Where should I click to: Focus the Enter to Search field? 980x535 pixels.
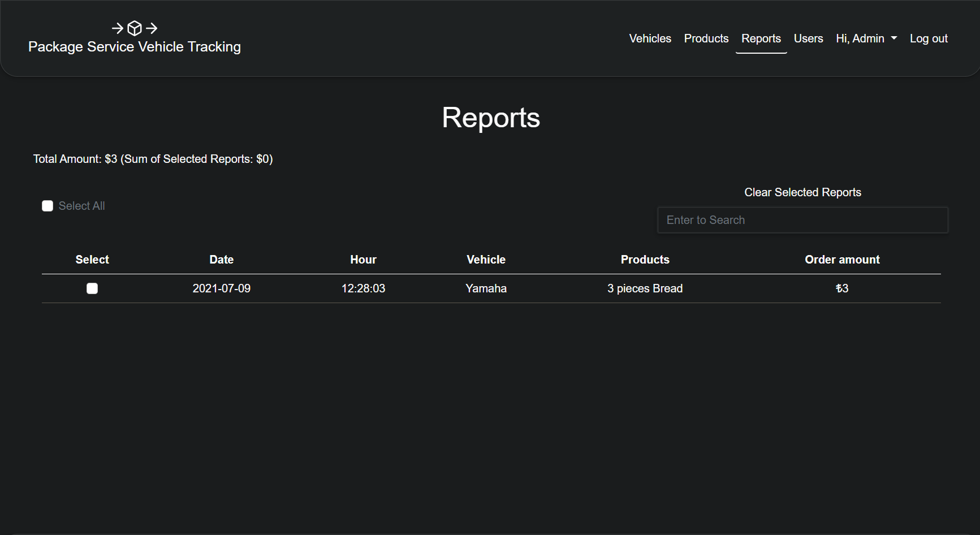tap(802, 220)
